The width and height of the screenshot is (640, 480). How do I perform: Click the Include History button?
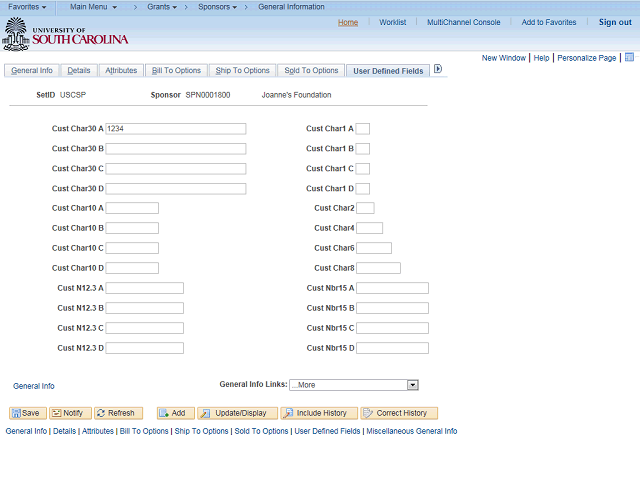(x=319, y=413)
